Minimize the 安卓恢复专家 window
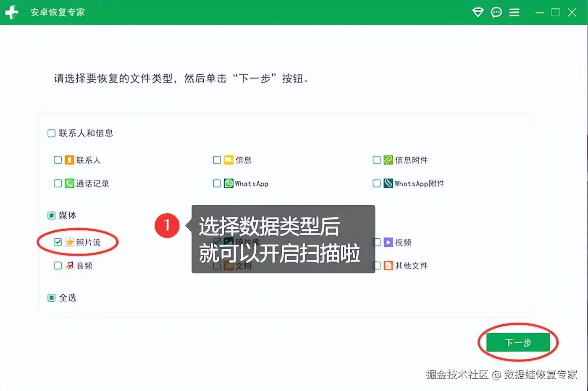 (x=540, y=13)
